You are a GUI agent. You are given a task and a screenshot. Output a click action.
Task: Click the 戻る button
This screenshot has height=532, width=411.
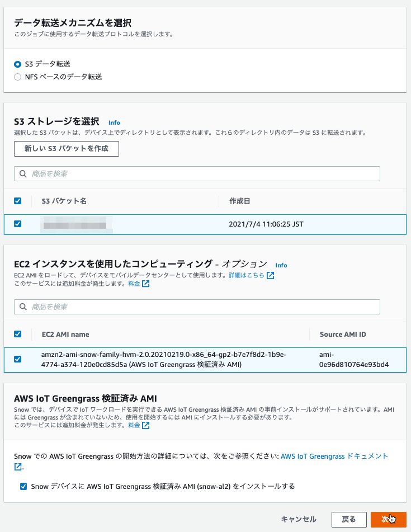(349, 520)
